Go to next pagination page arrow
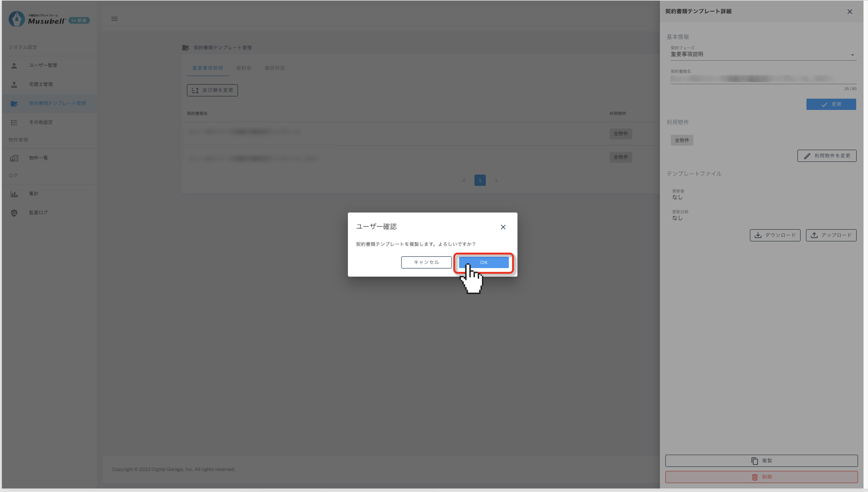This screenshot has height=492, width=868. pyautogui.click(x=496, y=180)
